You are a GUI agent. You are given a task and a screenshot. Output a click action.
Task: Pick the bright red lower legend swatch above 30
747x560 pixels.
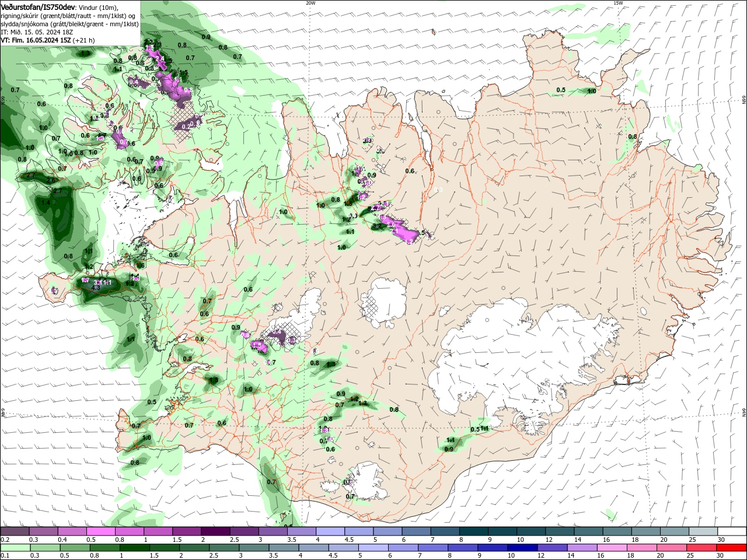[731, 548]
